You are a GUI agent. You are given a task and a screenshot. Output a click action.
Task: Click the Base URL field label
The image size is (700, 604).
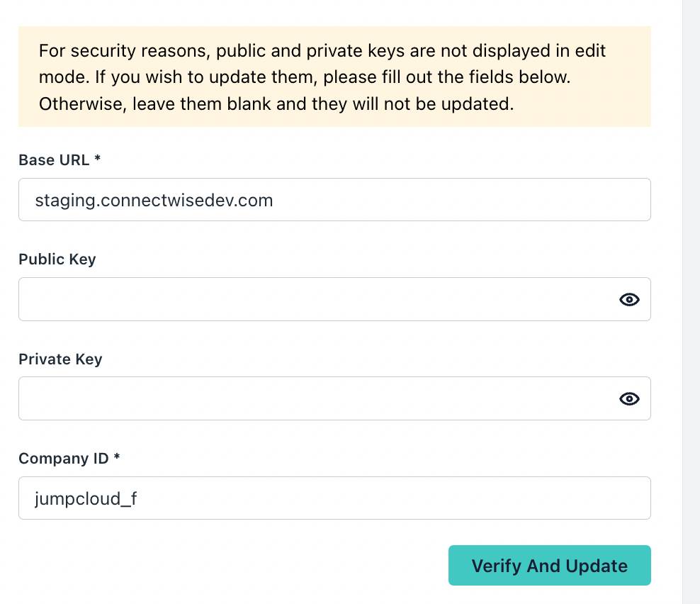pos(54,160)
